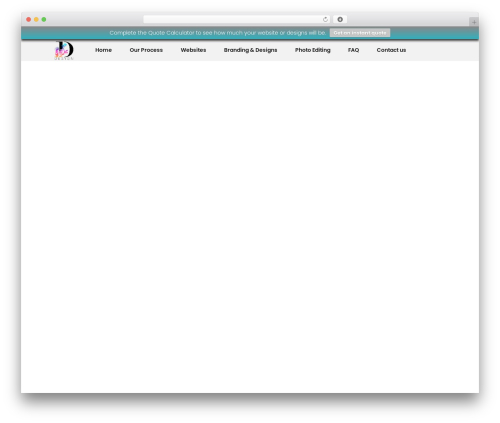Open the Photo Editing page

(x=313, y=50)
